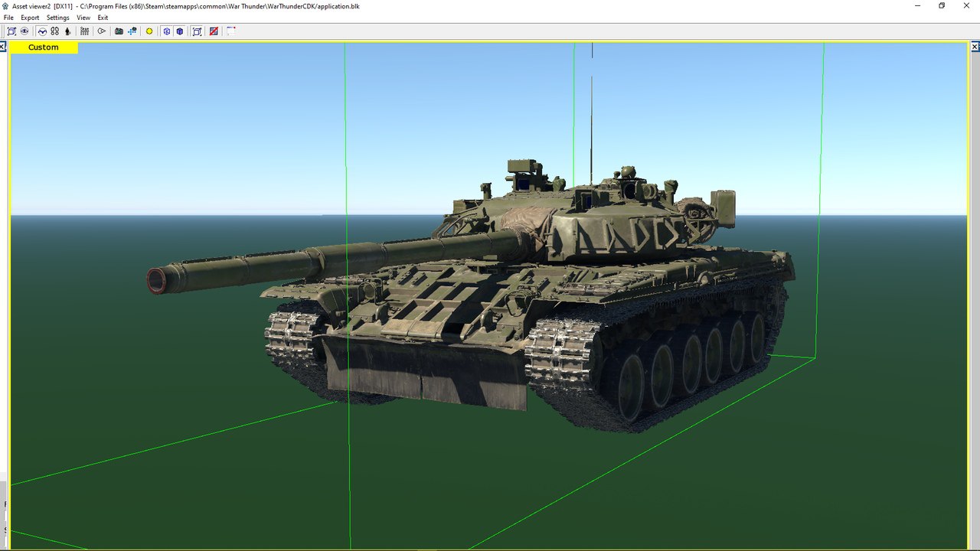Click the yellow sun lighting icon
Image resolution: width=980 pixels, height=551 pixels.
point(149,31)
